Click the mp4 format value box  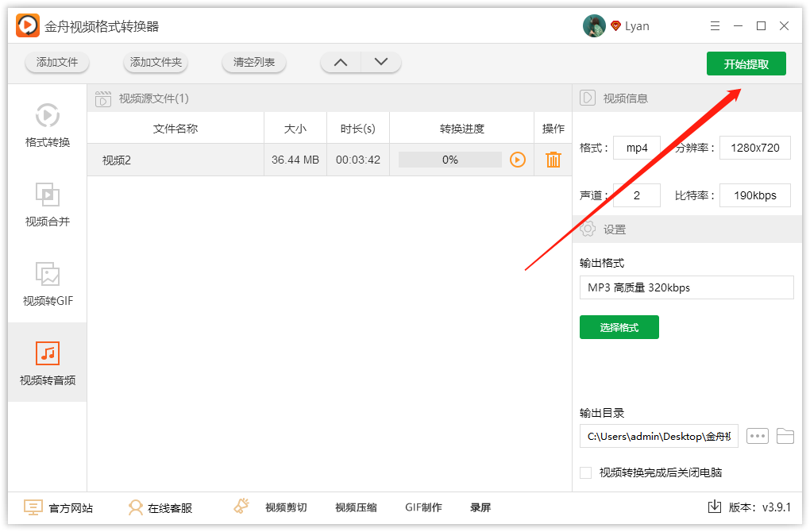click(x=637, y=148)
